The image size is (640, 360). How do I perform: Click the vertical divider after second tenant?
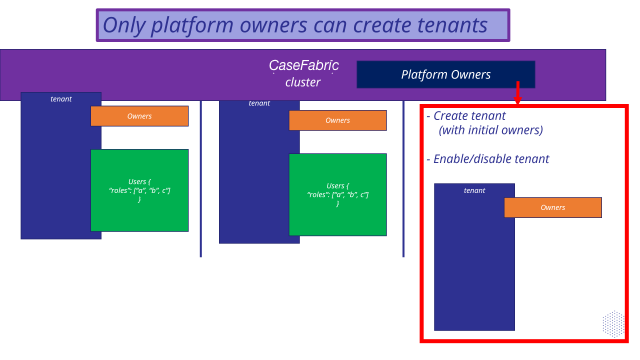pos(403,179)
